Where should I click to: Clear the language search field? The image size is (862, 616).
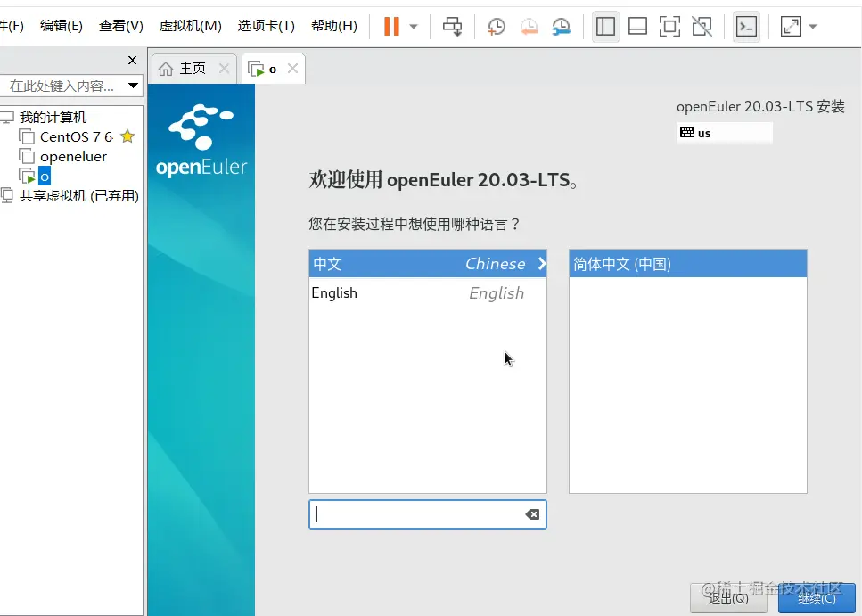[x=531, y=514]
